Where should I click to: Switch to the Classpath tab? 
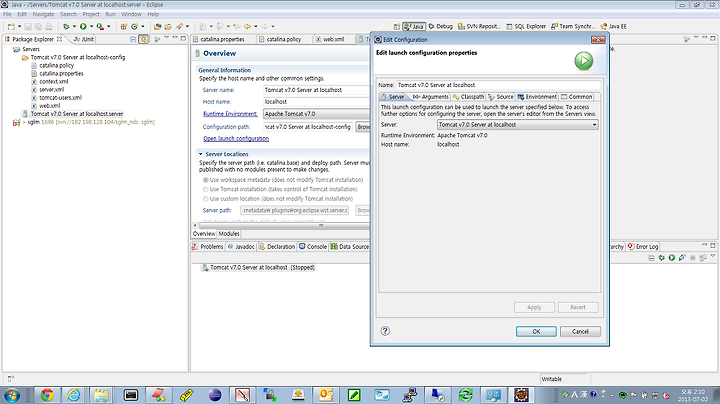468,97
